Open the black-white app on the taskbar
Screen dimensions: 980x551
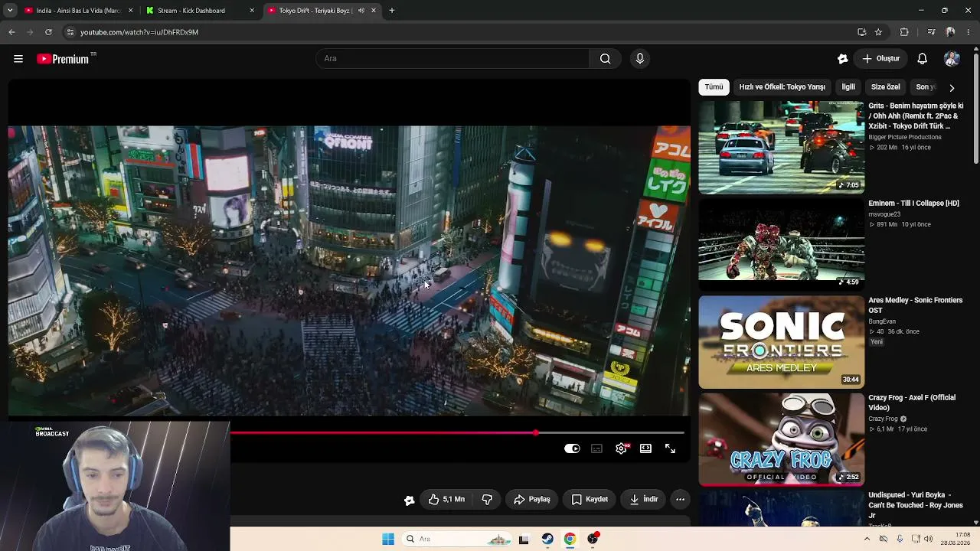tap(524, 539)
